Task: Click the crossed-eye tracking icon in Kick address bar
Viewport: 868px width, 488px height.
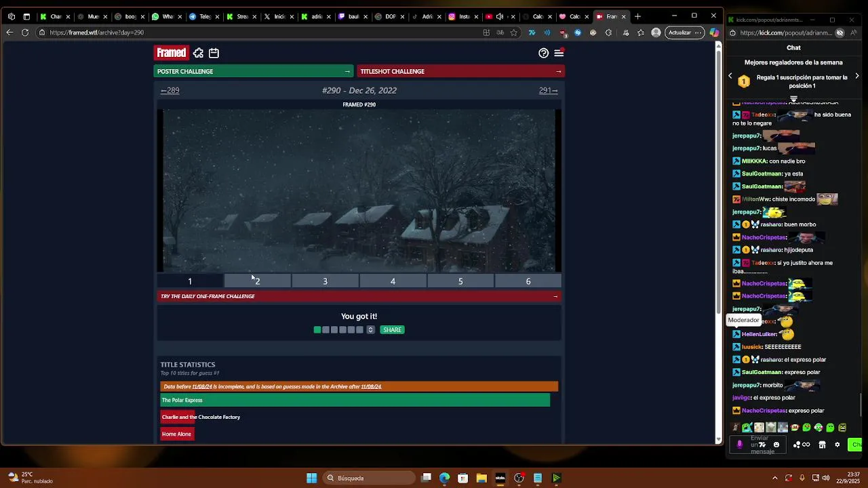Action: point(840,33)
